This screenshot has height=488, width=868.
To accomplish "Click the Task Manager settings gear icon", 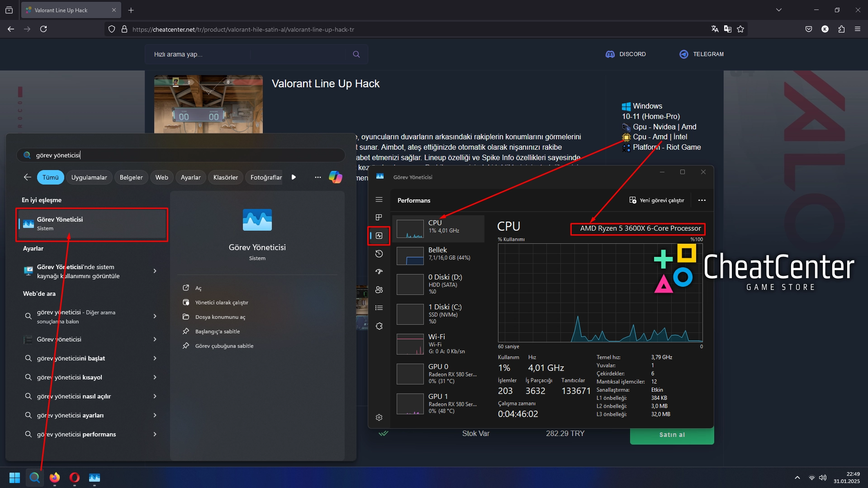I will click(379, 417).
